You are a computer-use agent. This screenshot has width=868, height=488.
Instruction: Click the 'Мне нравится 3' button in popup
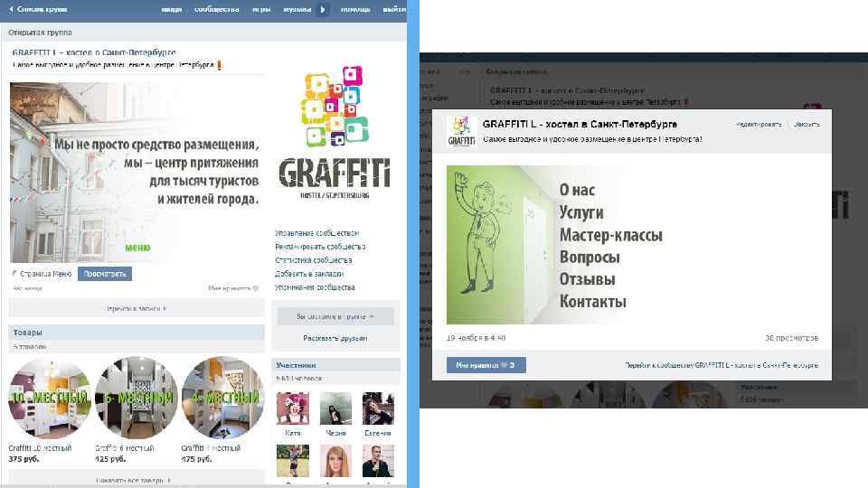(x=486, y=365)
